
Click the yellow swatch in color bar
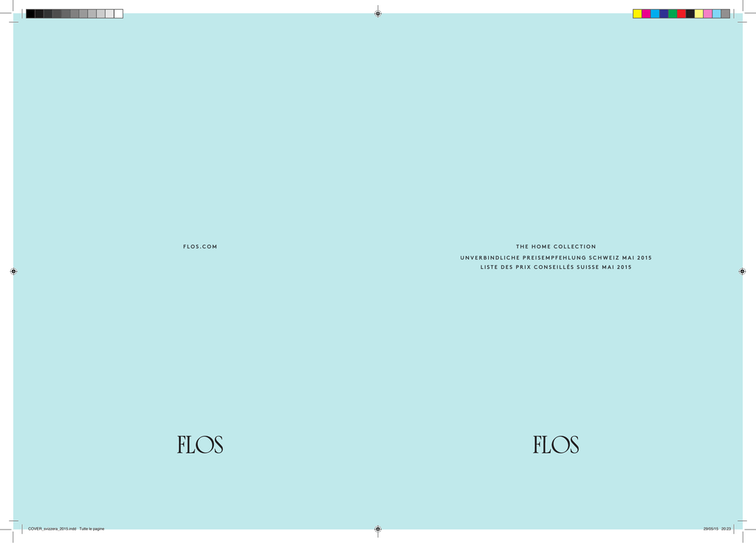coord(637,14)
